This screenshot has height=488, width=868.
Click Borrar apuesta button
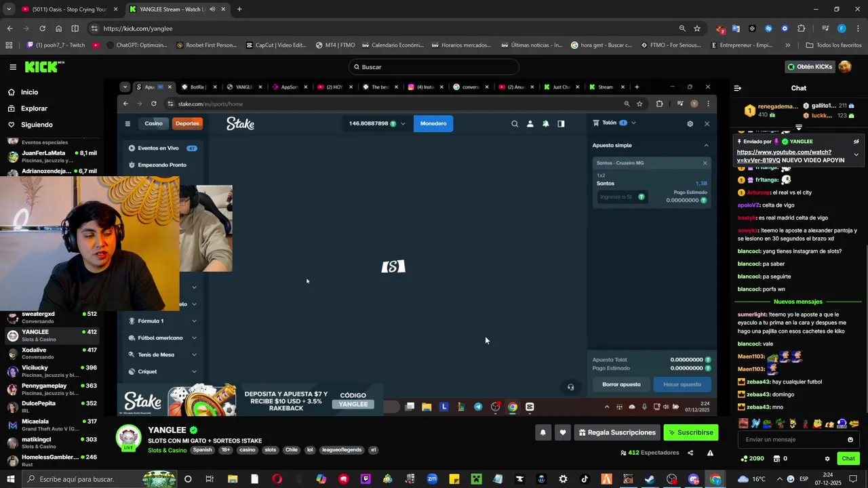tap(621, 384)
